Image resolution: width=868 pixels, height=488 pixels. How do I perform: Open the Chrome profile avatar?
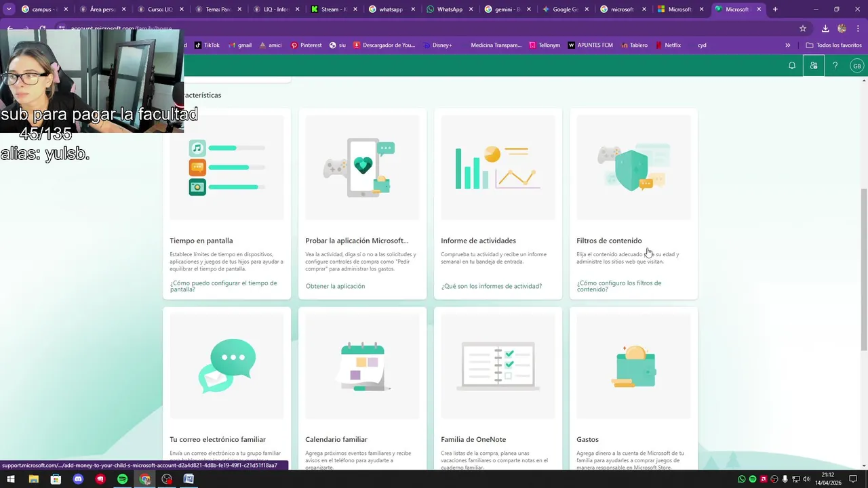[842, 28]
